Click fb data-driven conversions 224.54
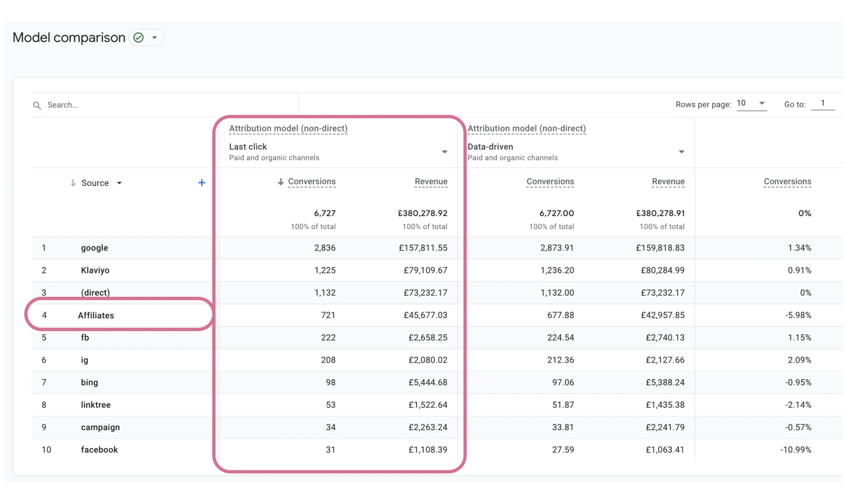 point(561,338)
